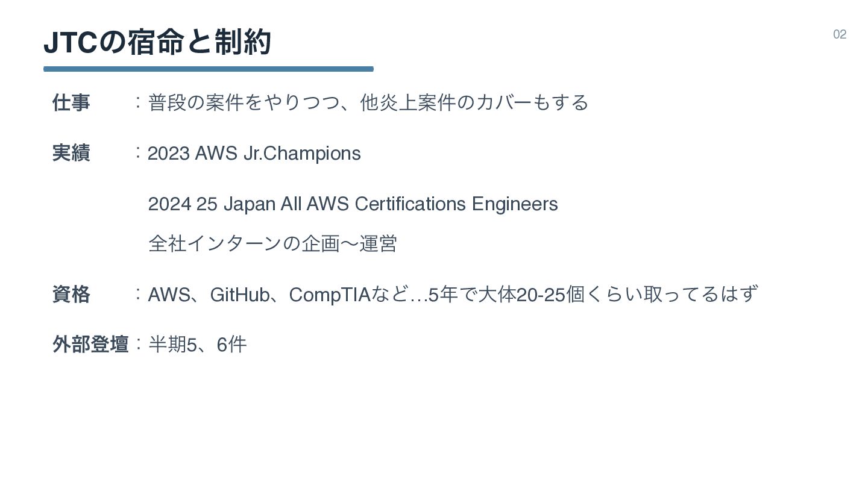Click '2024 25 Japan All AWS Certifications Engineers'
The height and width of the screenshot is (488, 868).
tap(353, 204)
